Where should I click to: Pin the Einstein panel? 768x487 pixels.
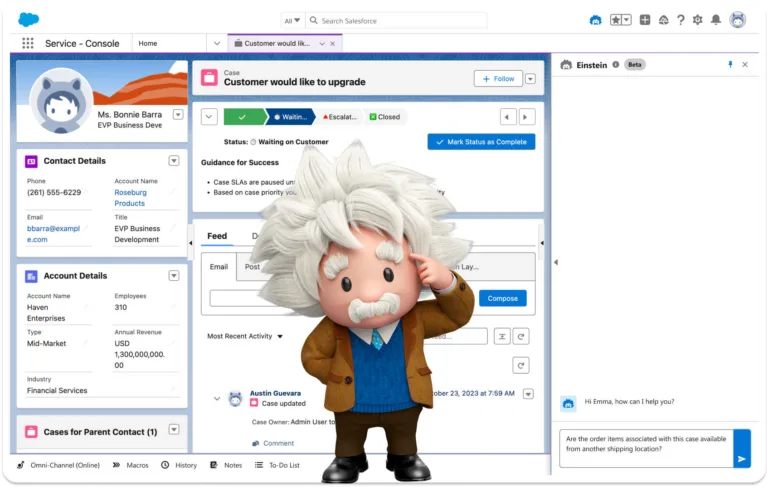click(730, 65)
